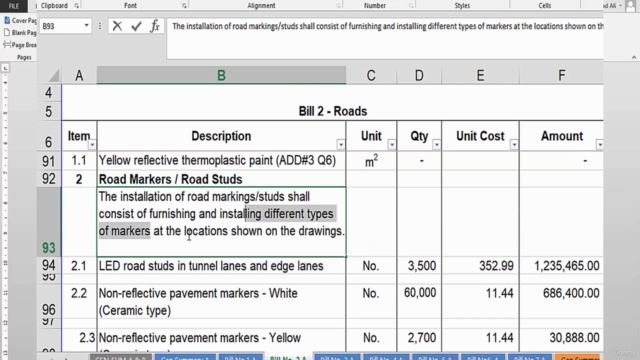Click item number cell 1.1
The width and height of the screenshot is (640, 360).
point(79,160)
